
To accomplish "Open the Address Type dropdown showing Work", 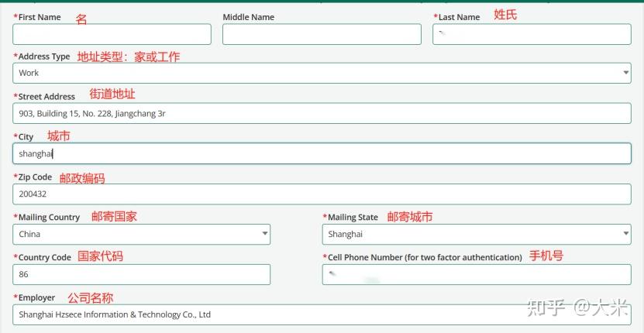I will point(322,73).
